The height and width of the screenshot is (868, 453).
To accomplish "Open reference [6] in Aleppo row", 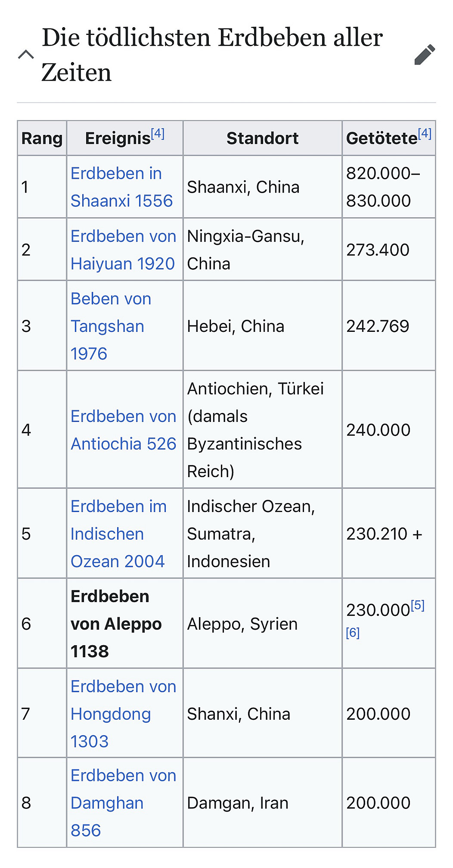I will [353, 633].
